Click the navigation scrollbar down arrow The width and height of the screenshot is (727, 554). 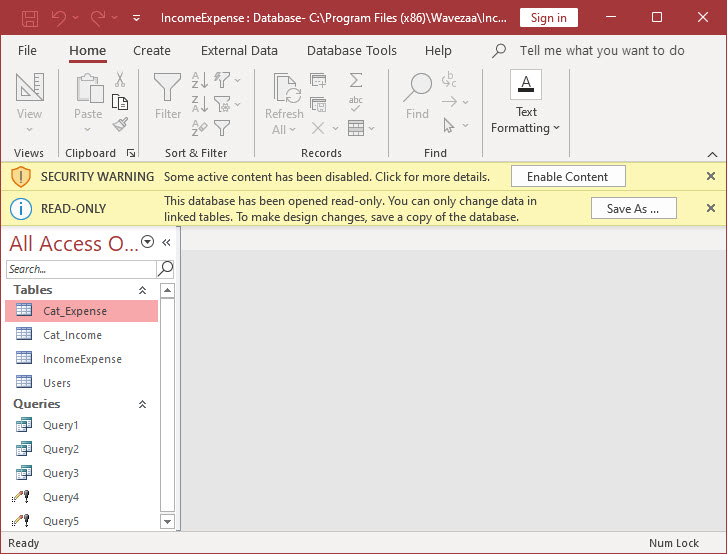(x=167, y=522)
